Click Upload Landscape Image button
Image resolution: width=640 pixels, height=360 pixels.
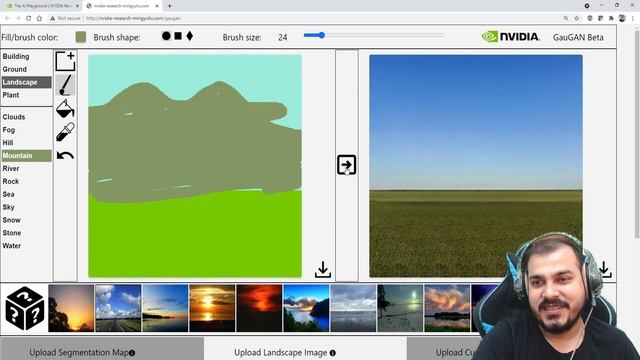coord(305,349)
